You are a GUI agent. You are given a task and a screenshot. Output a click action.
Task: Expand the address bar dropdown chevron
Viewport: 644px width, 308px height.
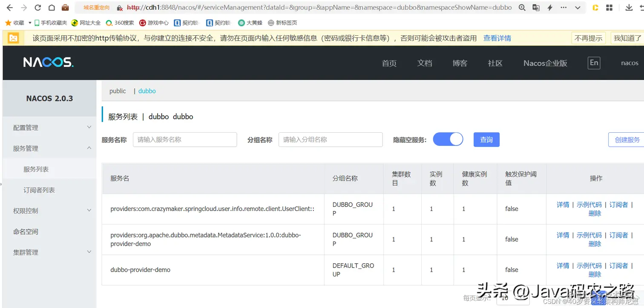(x=578, y=8)
